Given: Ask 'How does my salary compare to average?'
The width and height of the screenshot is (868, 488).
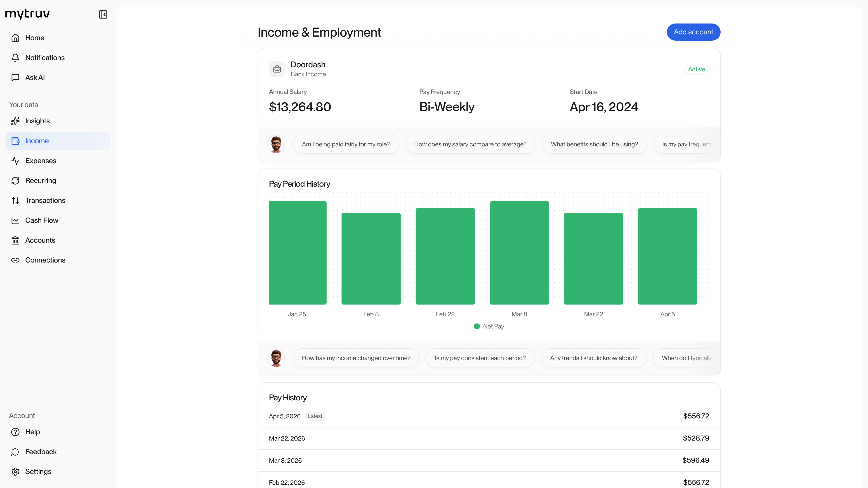Looking at the screenshot, I should 470,144.
